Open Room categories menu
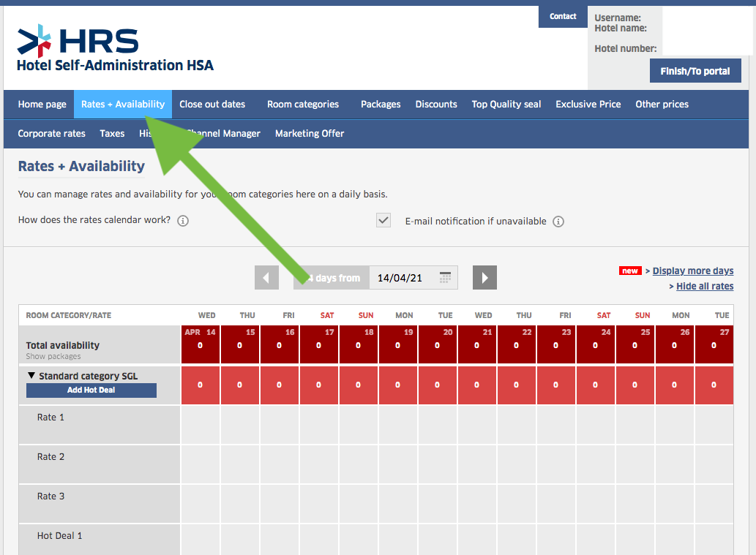This screenshot has height=555, width=756. tap(303, 104)
